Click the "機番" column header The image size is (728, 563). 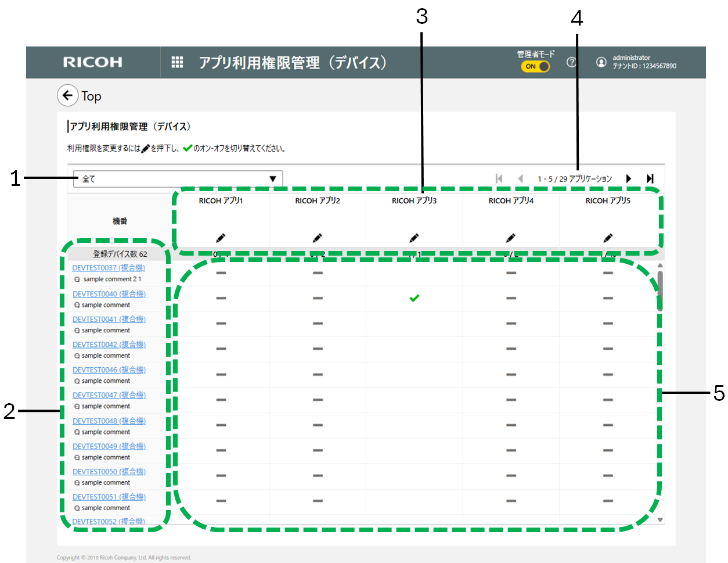(120, 221)
